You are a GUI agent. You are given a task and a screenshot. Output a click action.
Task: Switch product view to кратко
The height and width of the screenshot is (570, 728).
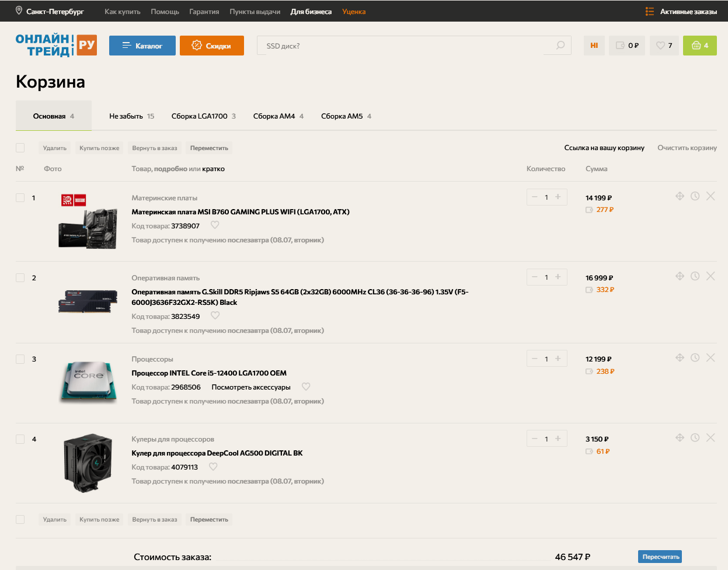tap(214, 169)
